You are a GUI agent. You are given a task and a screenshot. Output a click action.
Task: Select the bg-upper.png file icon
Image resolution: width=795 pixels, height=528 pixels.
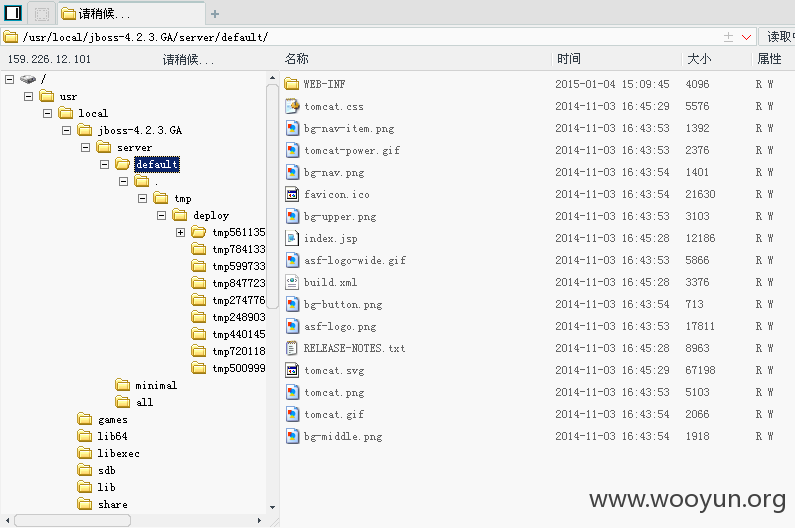point(292,217)
